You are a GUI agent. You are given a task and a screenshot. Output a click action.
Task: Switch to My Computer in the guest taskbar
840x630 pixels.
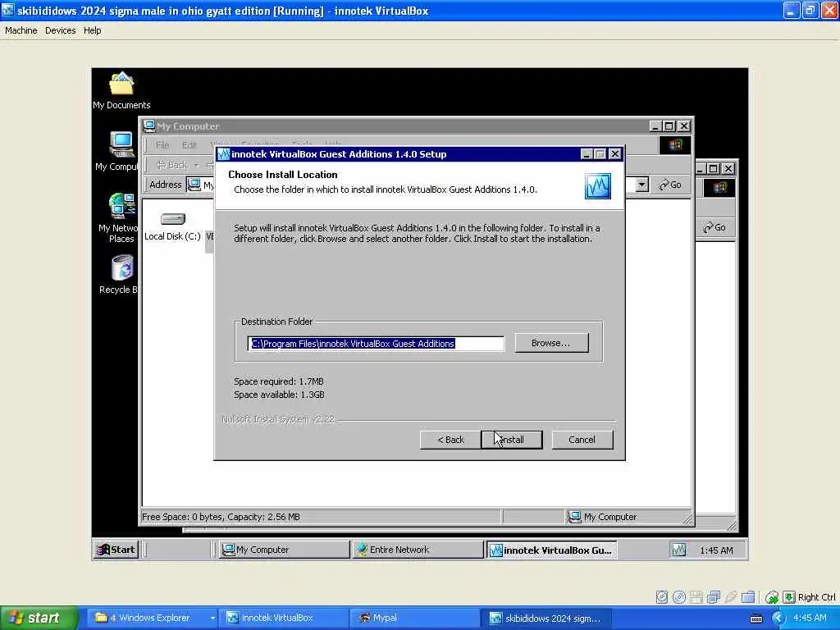click(x=284, y=550)
